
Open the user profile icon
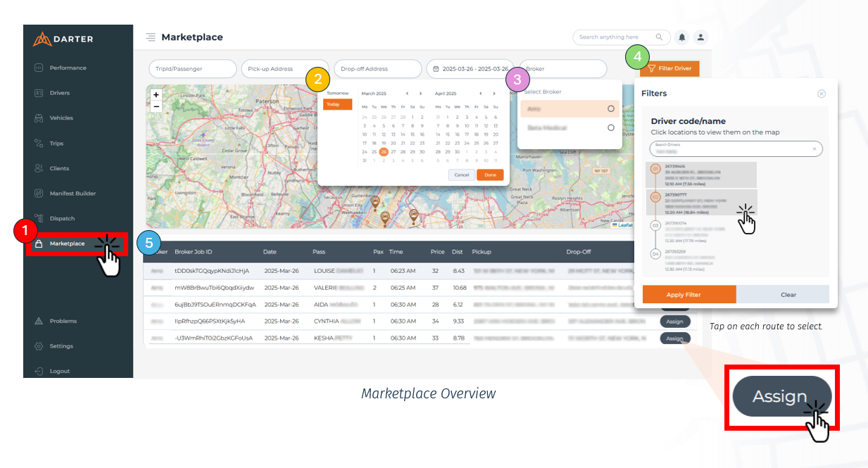tap(700, 37)
